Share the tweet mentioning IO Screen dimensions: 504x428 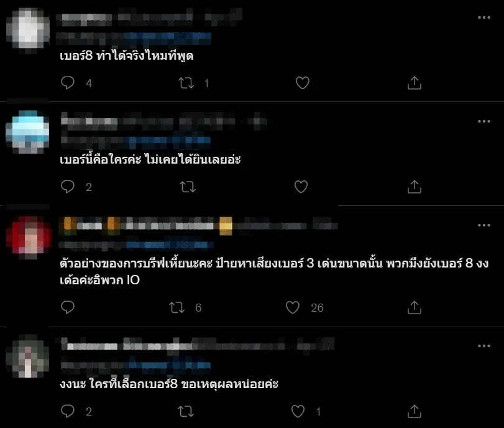(x=415, y=307)
